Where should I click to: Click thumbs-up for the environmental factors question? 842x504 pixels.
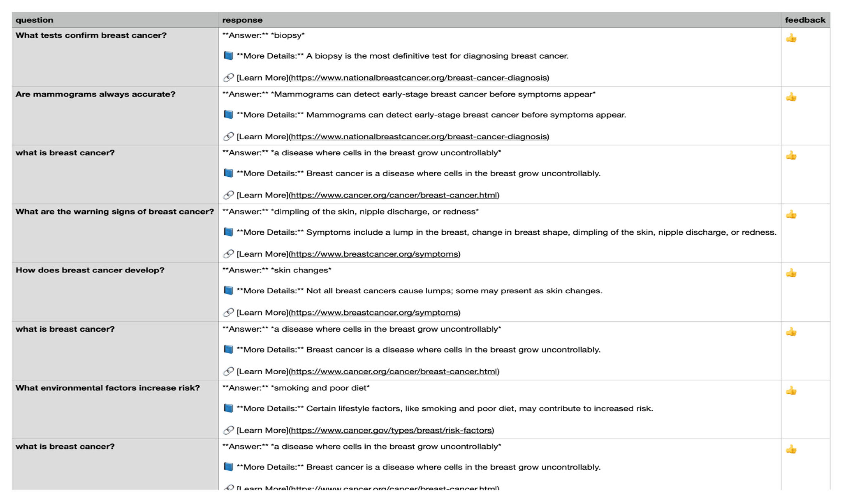[x=791, y=390]
